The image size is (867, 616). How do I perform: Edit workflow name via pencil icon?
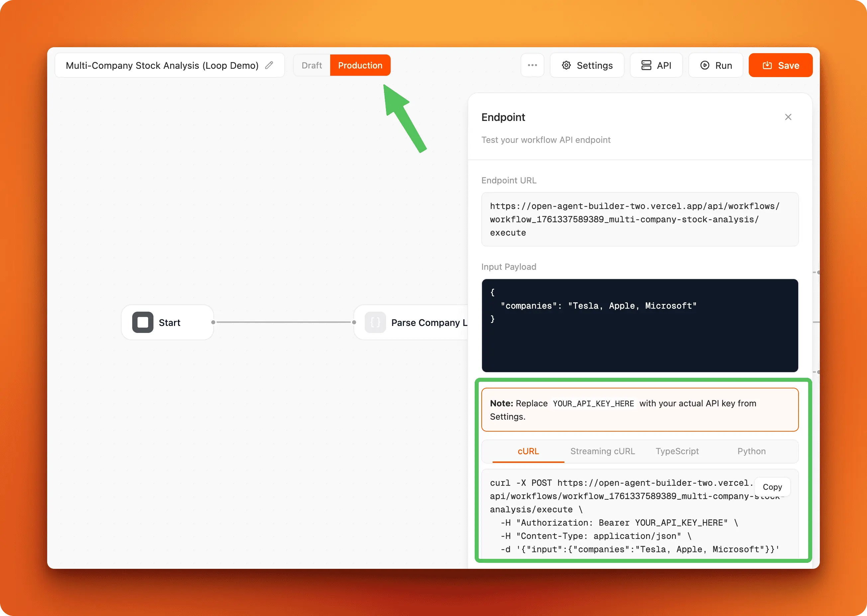coord(269,65)
